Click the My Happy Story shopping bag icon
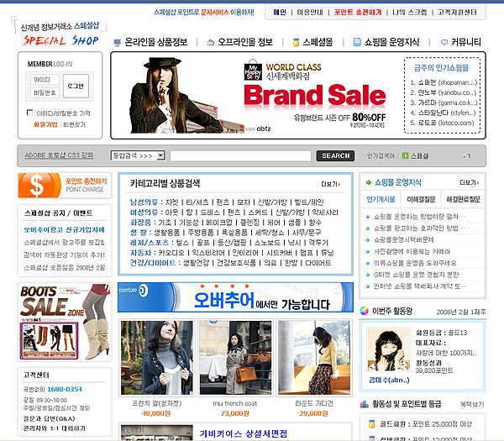Image resolution: width=504 pixels, height=441 pixels. [253, 70]
